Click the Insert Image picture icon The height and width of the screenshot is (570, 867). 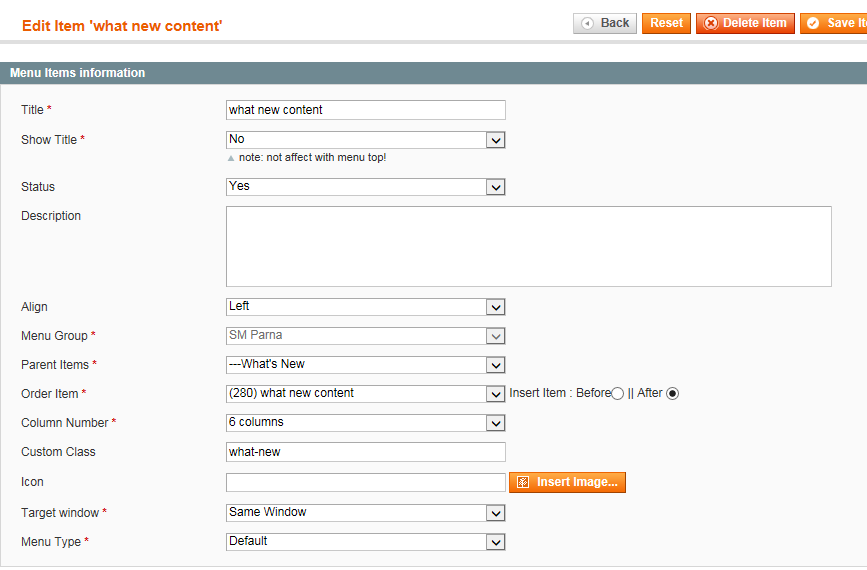click(523, 482)
